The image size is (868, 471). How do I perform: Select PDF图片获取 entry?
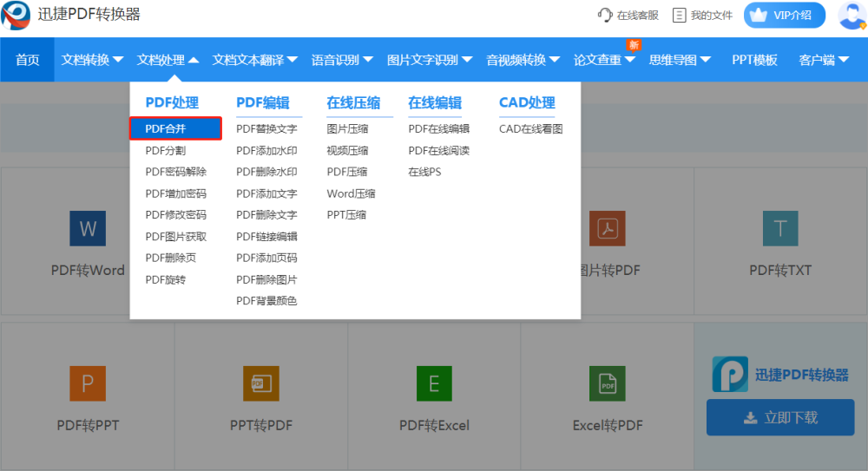(175, 237)
